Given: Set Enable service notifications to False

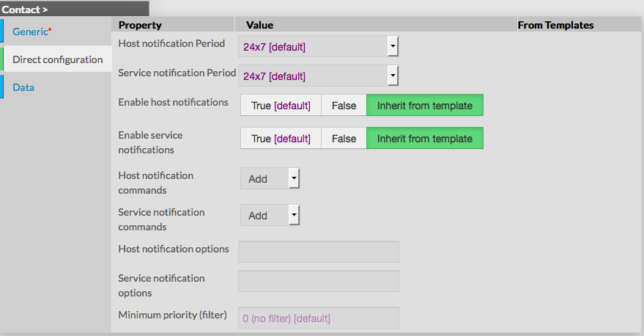Looking at the screenshot, I should [344, 138].
